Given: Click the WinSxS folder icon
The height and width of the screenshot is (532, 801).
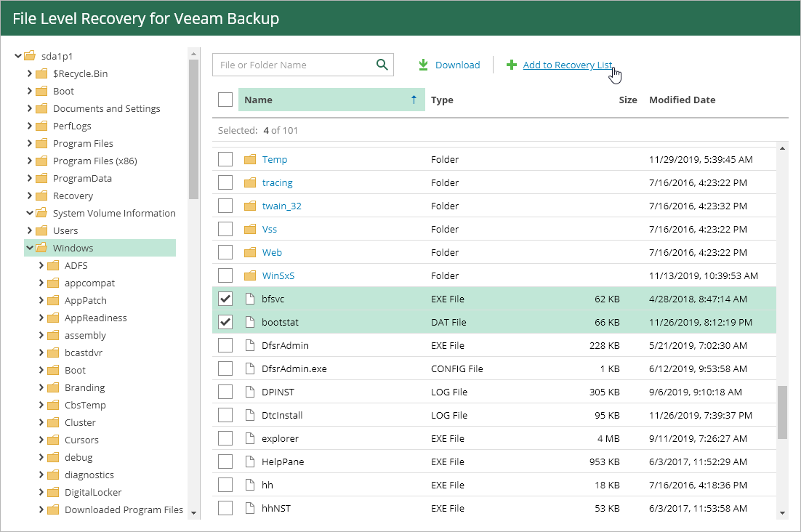Looking at the screenshot, I should coord(250,275).
